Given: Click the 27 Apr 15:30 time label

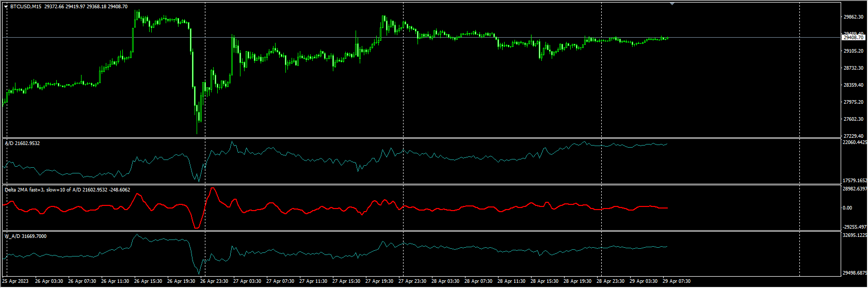Looking at the screenshot, I should [346, 282].
